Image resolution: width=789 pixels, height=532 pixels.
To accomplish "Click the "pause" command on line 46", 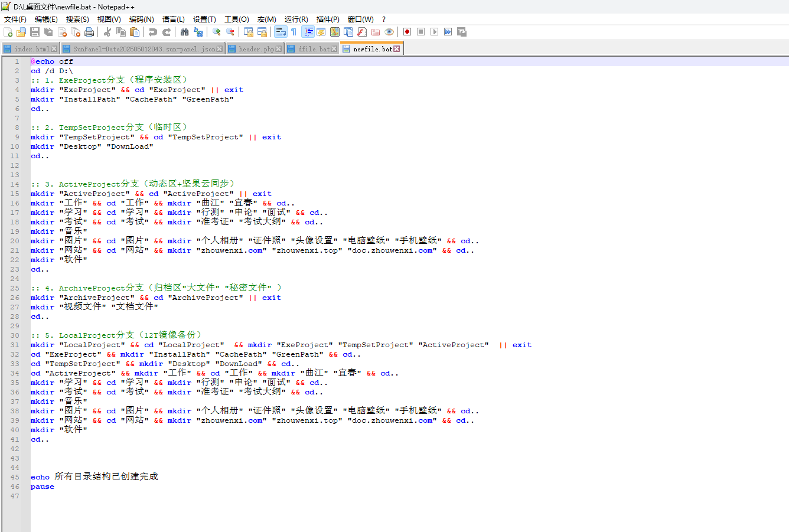I will click(x=43, y=487).
